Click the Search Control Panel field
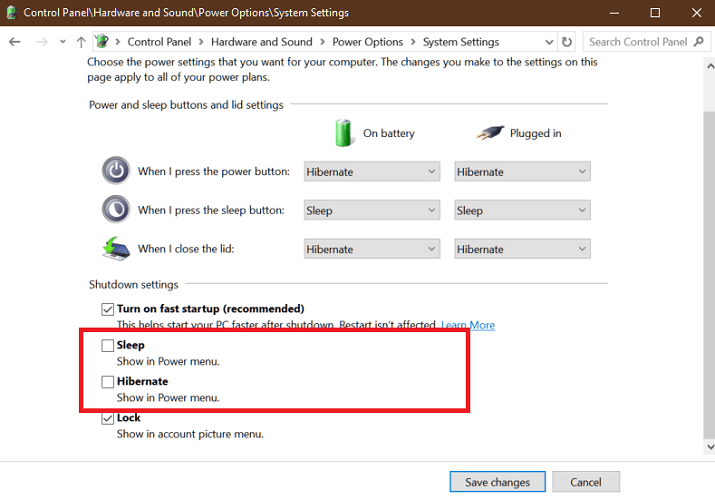The height and width of the screenshot is (500, 715). click(646, 42)
